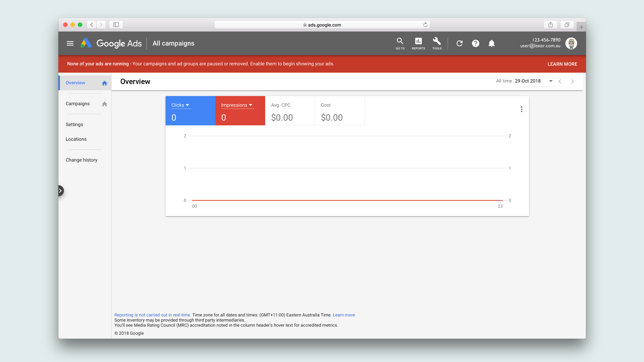
Task: Click the user account avatar
Action: click(571, 43)
